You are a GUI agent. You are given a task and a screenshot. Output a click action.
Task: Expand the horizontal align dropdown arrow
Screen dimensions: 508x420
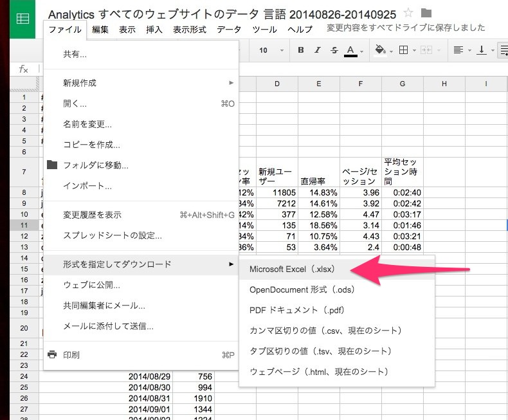(x=469, y=51)
